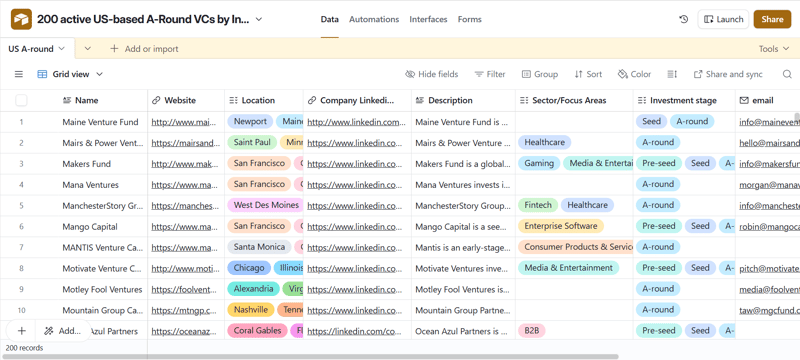The image size is (800, 360).
Task: Switch to the Data tab
Action: (330, 19)
